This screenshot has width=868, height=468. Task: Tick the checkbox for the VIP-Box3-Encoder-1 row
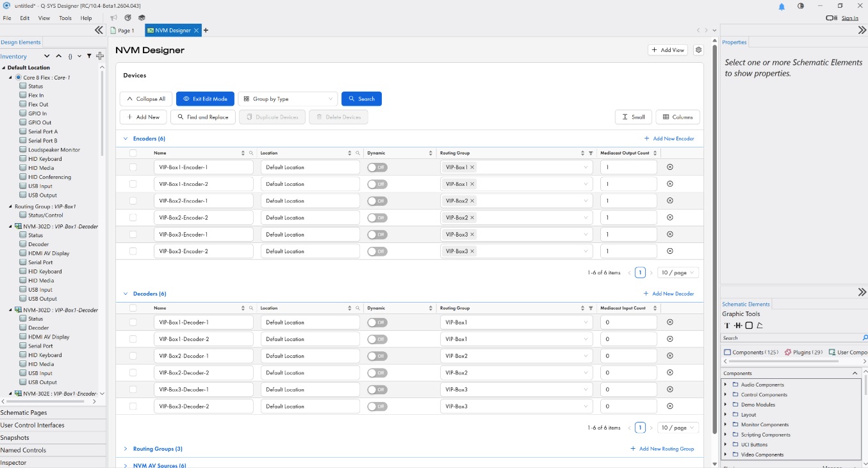tap(133, 235)
